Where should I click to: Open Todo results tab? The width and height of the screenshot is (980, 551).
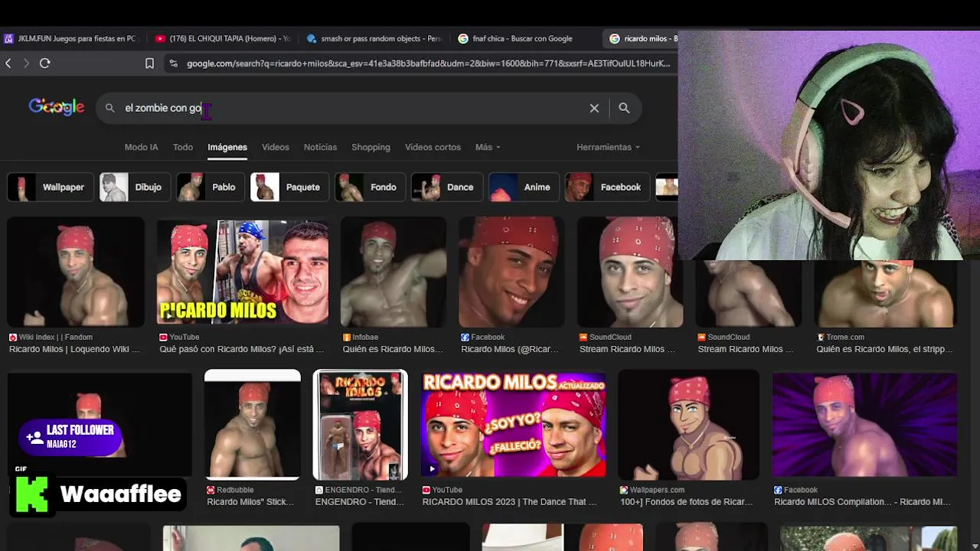click(183, 147)
